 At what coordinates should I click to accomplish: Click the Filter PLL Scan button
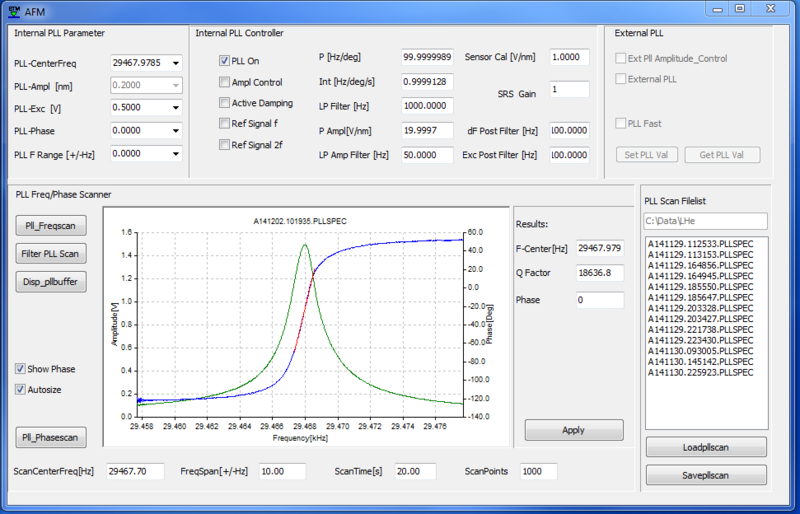tap(51, 254)
